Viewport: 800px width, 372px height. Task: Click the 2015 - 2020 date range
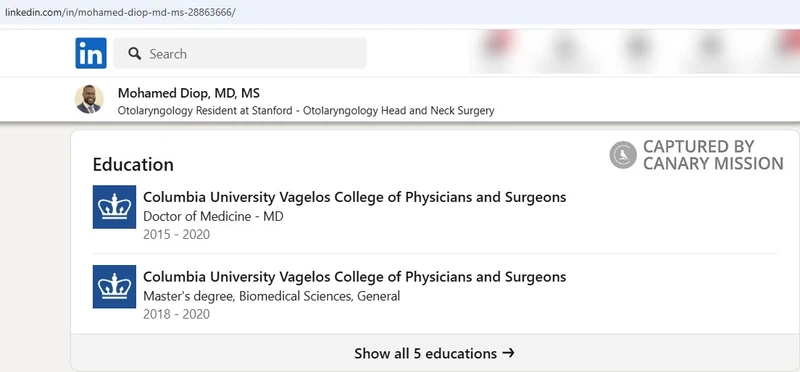[177, 235]
